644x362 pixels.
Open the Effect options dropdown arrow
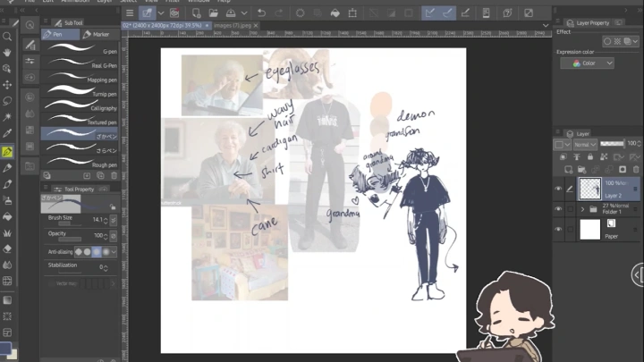point(635,41)
